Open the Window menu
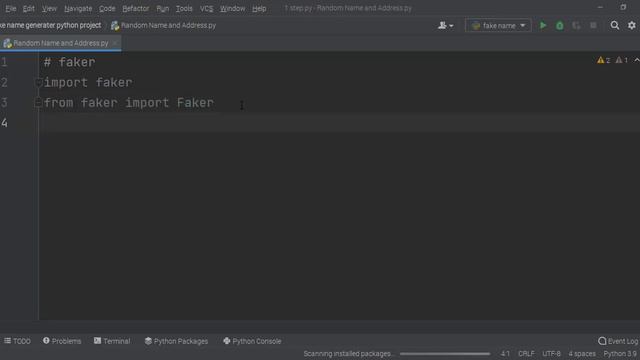The image size is (640, 360). tap(232, 8)
